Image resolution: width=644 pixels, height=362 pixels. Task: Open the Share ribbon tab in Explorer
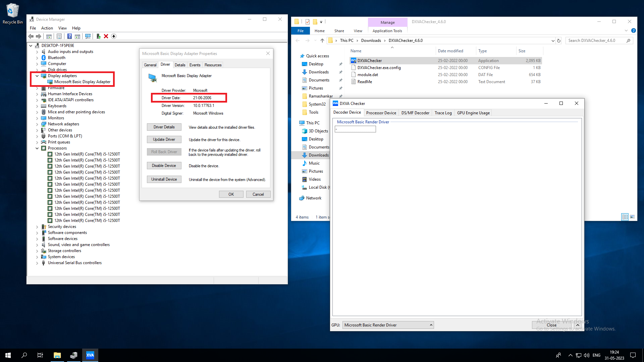tap(339, 31)
